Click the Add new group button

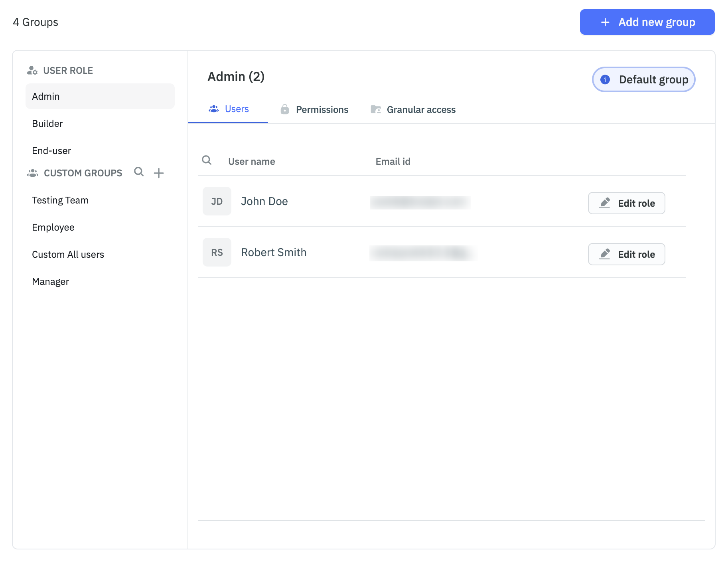click(x=647, y=22)
